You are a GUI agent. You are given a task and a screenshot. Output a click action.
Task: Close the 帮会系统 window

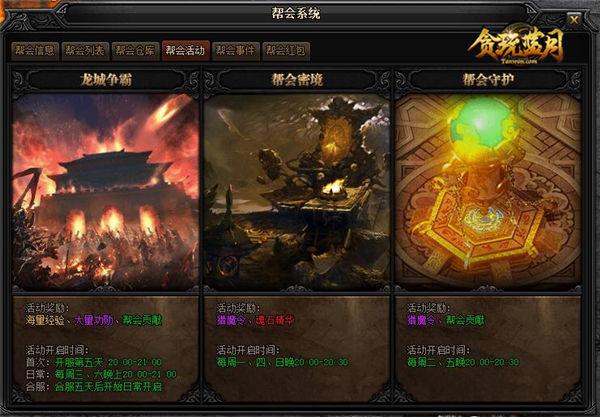tap(574, 19)
